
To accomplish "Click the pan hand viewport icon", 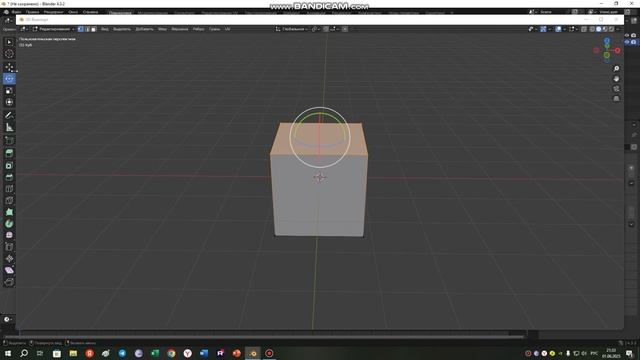I will pos(616,78).
